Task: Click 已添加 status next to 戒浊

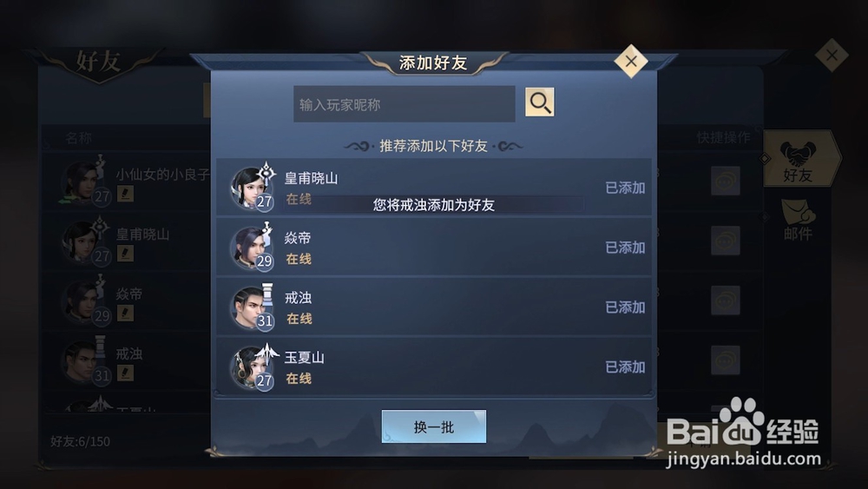Action: click(625, 307)
